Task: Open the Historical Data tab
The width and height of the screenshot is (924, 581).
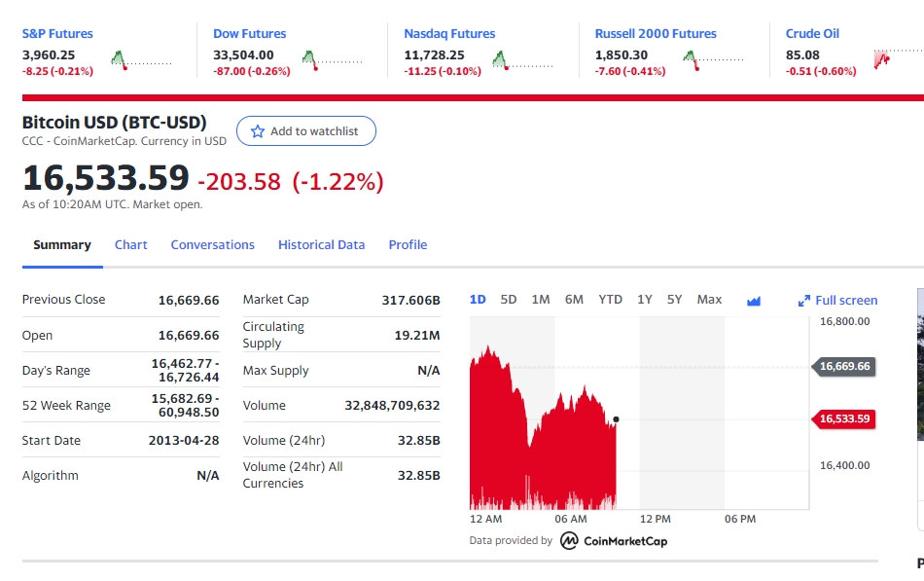Action: (321, 245)
